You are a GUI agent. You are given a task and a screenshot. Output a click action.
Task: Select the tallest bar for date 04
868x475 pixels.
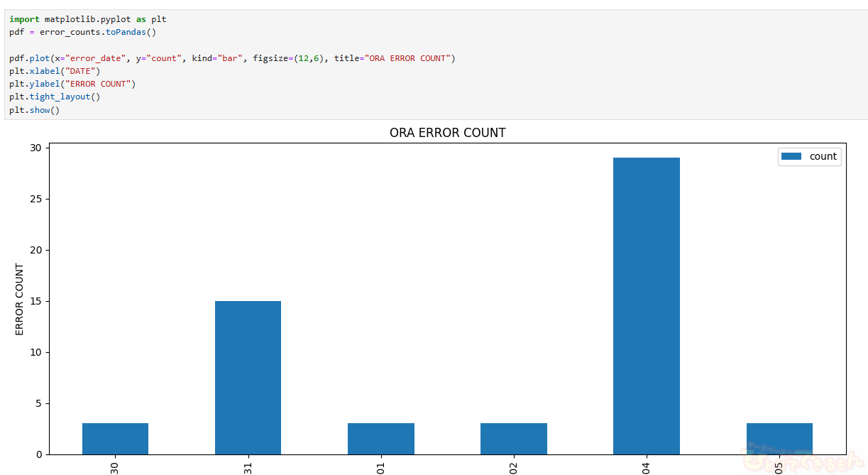click(646, 305)
